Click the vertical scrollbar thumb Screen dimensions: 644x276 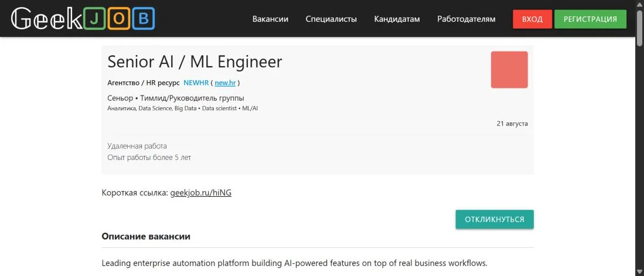coord(639,27)
